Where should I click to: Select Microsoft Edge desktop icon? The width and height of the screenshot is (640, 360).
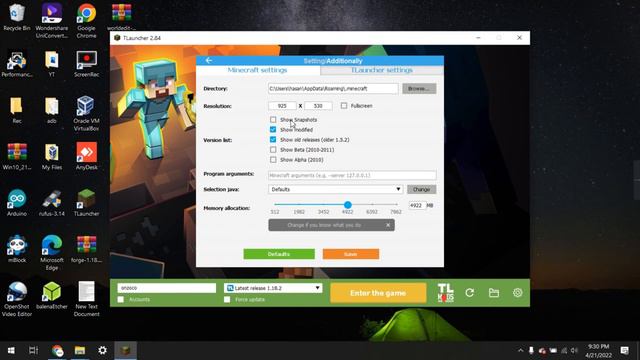click(51, 252)
